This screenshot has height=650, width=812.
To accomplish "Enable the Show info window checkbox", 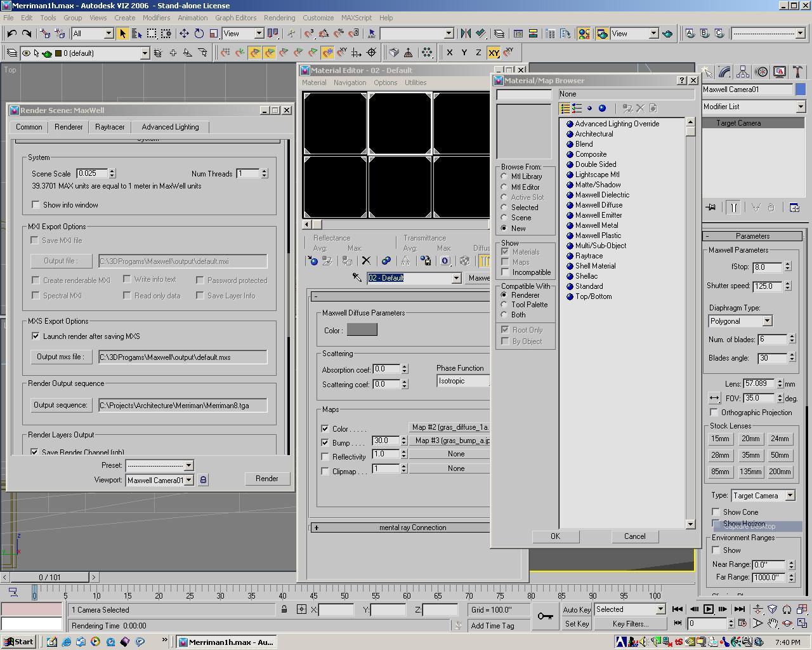I will tap(36, 204).
